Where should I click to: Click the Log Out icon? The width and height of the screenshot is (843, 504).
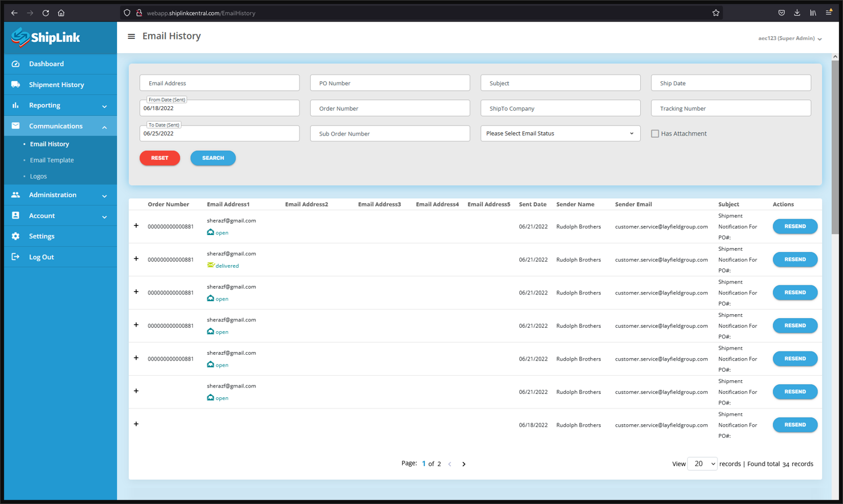click(16, 257)
